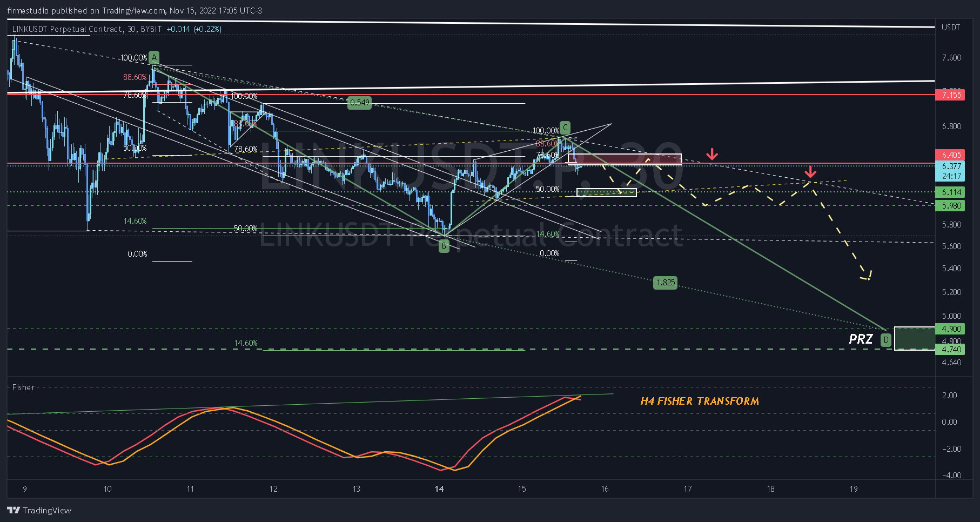Viewport: 980px width, 522px height.
Task: Click the +0.014 (+0.22%) change value
Action: (x=194, y=29)
